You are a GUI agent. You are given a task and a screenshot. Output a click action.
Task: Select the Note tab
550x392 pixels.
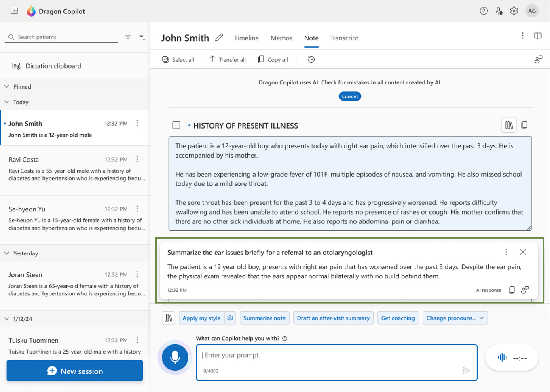[311, 38]
